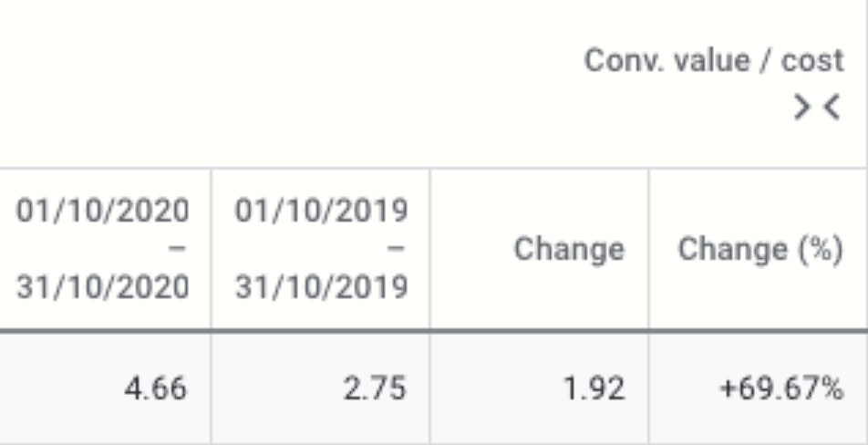
Task: Click the dash between the 2019 dates
Action: 396,249
